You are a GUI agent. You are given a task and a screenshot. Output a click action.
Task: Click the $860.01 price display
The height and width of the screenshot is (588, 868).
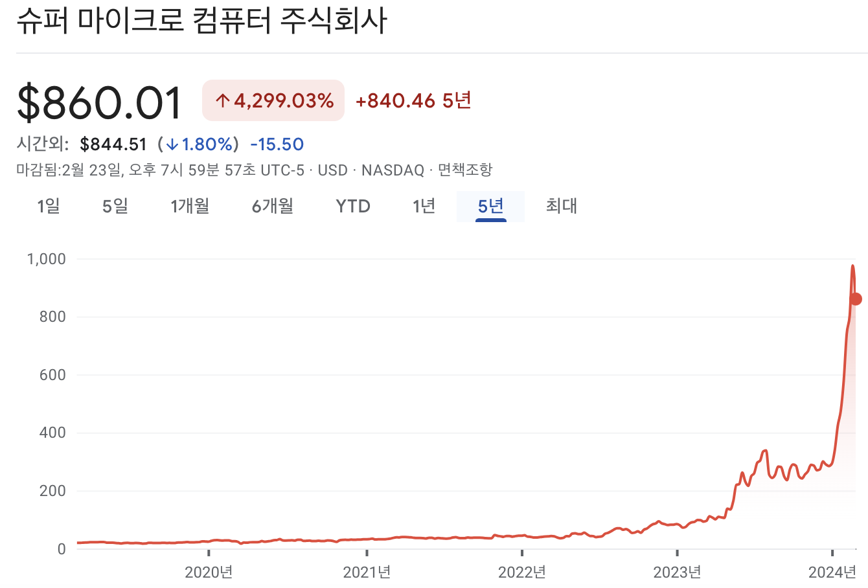(x=97, y=102)
